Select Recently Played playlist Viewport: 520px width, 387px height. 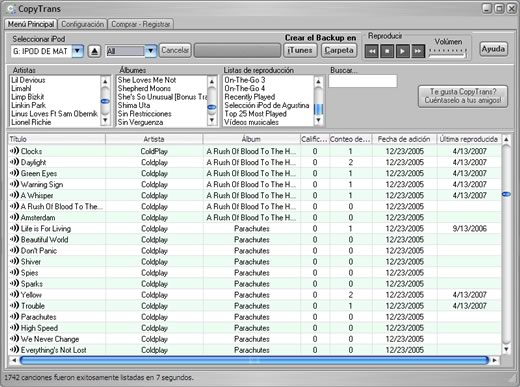pyautogui.click(x=250, y=97)
